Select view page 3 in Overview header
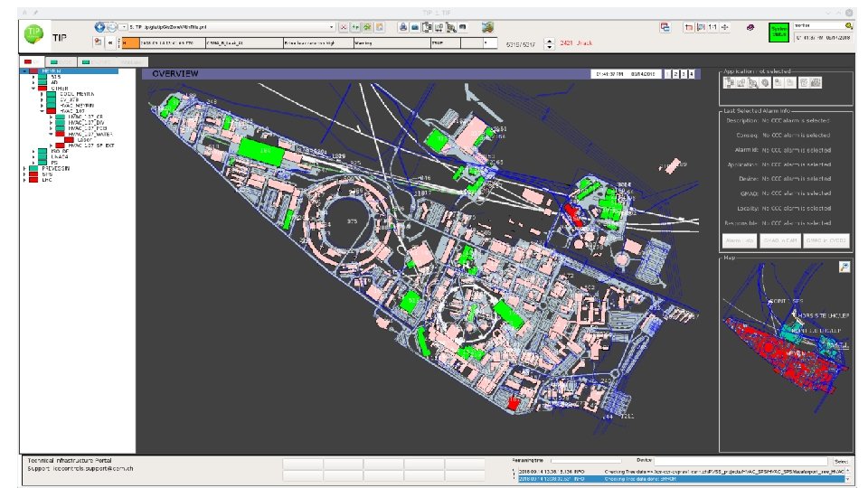868x488 pixels. [684, 73]
